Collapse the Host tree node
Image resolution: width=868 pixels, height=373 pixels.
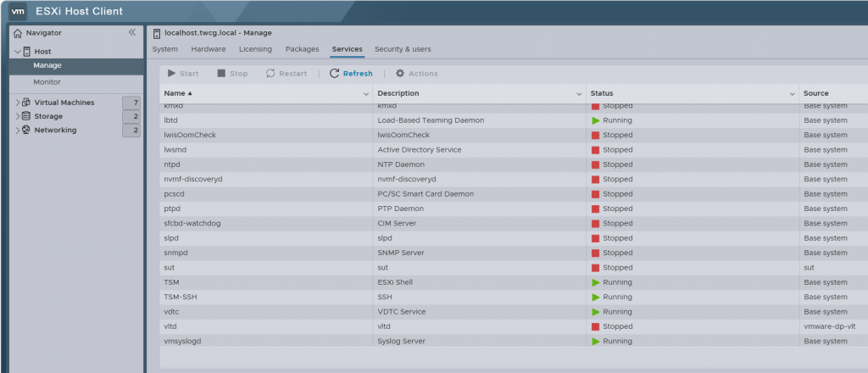[x=17, y=52]
